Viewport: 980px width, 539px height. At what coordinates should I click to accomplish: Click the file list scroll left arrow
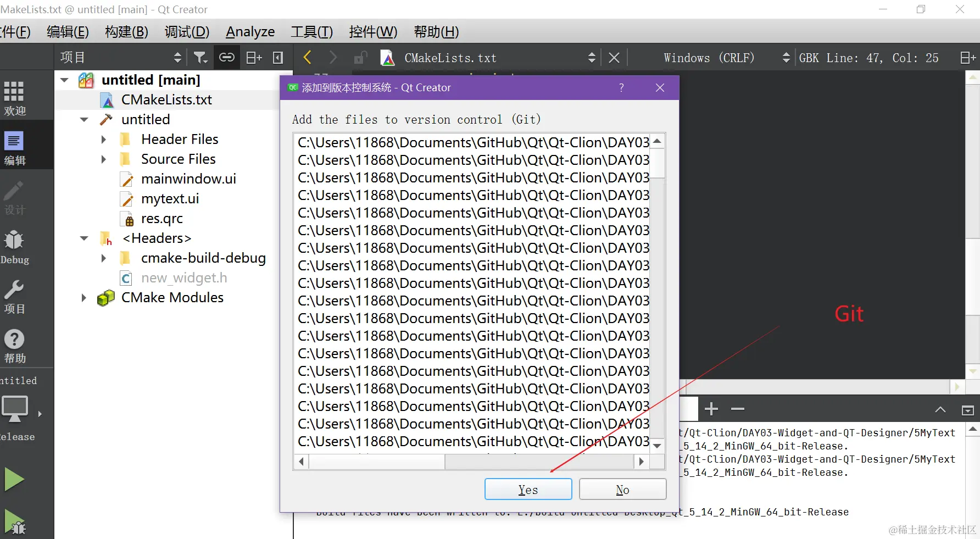coord(301,462)
